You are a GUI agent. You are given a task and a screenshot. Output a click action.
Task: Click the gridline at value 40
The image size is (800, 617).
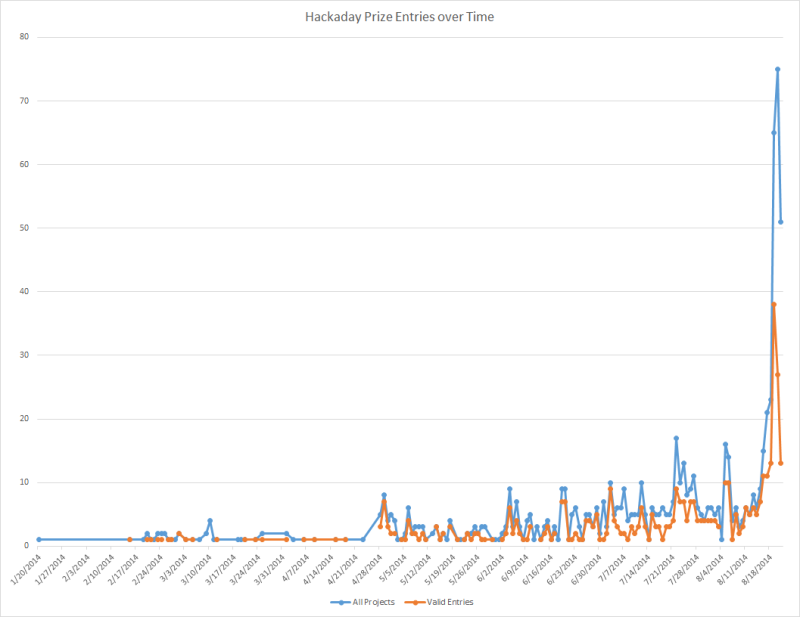[x=400, y=290]
